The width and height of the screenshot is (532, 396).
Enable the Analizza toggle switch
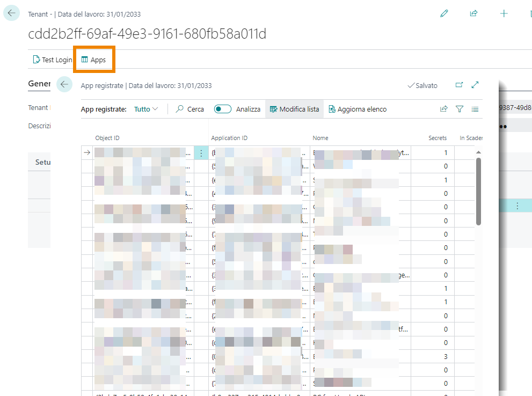223,109
